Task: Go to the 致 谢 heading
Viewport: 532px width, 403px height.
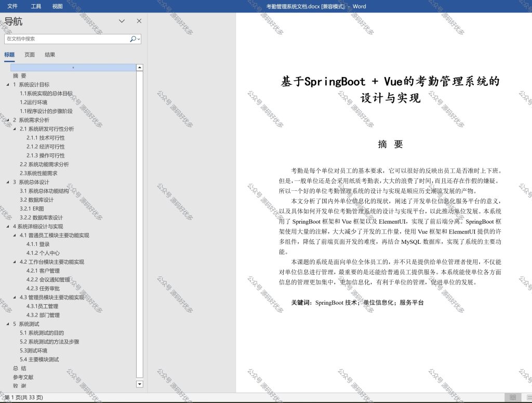Action: pyautogui.click(x=19, y=386)
